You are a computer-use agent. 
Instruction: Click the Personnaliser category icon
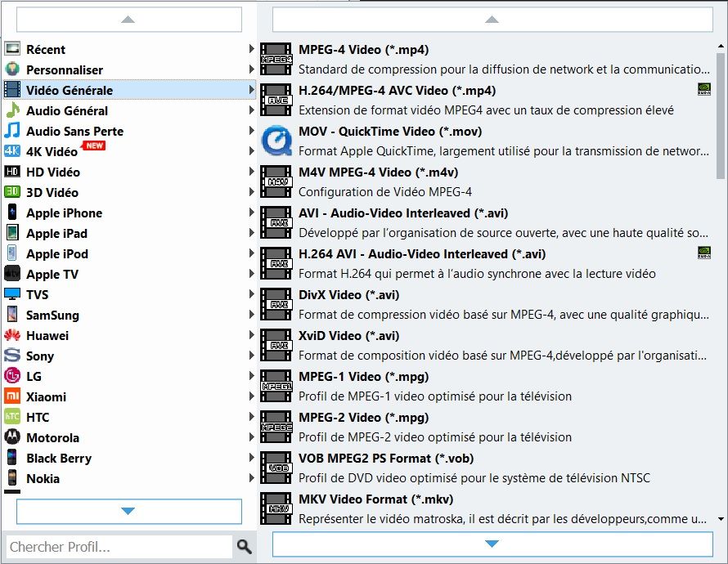[x=12, y=69]
